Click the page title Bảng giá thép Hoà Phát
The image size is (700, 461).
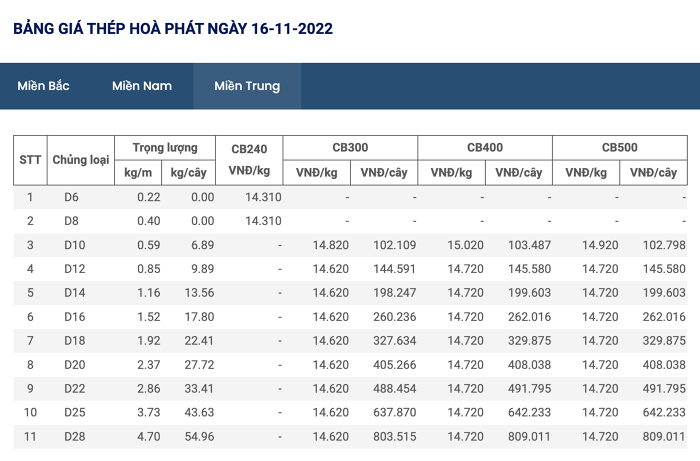click(x=173, y=29)
